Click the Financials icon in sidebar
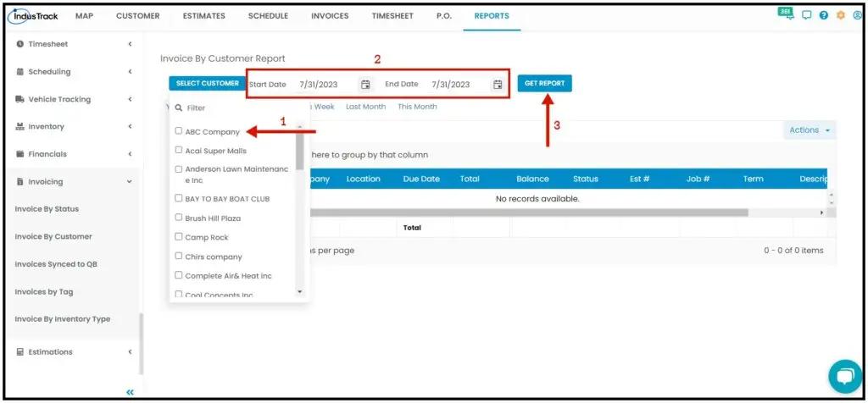 [x=20, y=154]
